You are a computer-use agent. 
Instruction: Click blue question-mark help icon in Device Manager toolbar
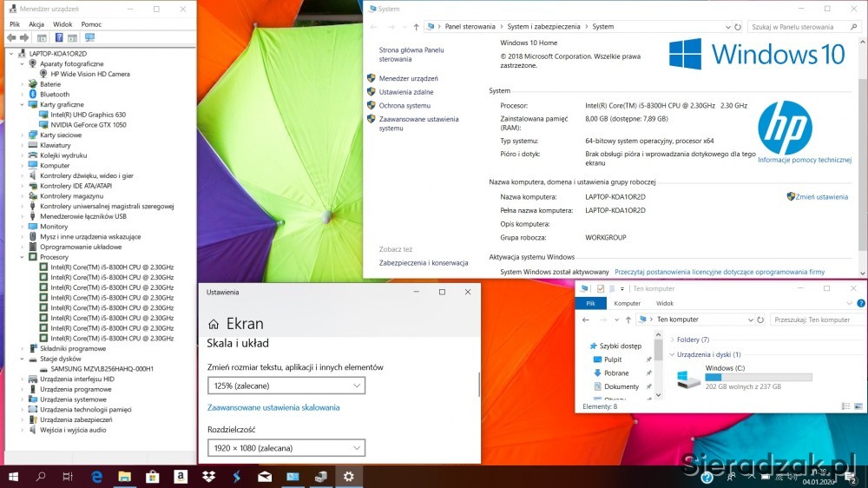[59, 37]
